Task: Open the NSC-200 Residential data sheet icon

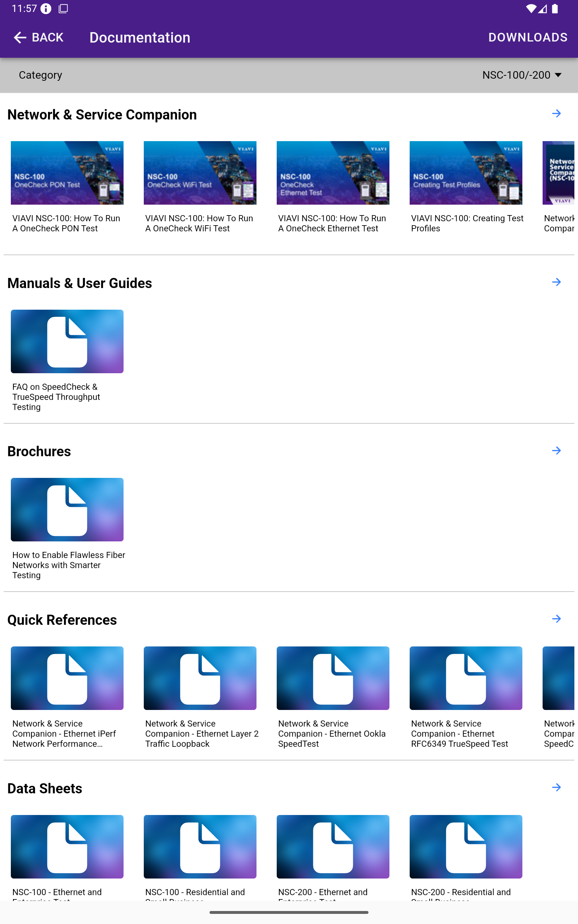Action: pyautogui.click(x=466, y=846)
